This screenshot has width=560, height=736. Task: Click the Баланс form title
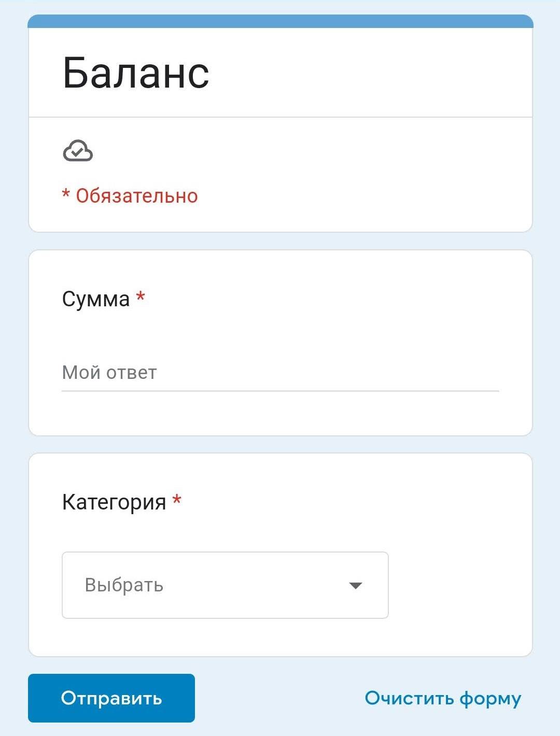136,73
